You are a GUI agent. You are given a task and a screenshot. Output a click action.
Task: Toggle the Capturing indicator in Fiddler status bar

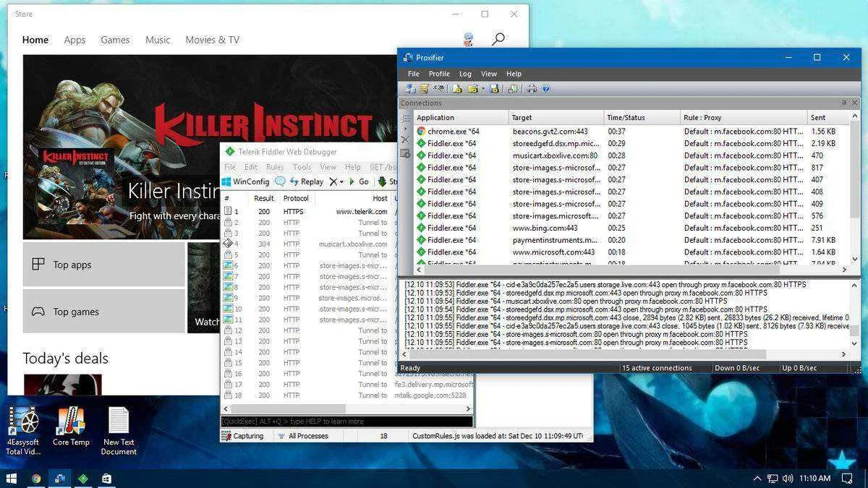(x=243, y=436)
